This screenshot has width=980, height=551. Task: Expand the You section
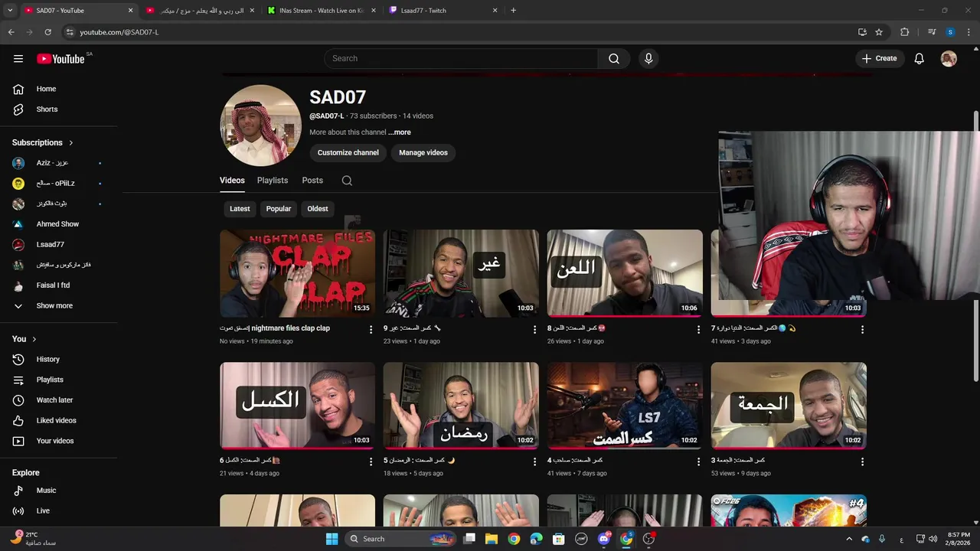coord(24,339)
